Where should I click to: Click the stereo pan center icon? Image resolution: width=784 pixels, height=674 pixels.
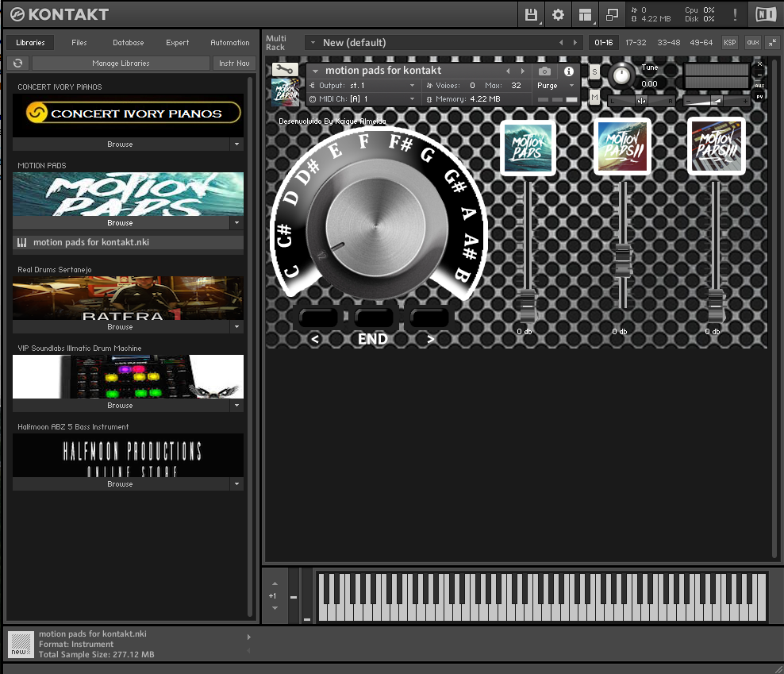(x=641, y=101)
